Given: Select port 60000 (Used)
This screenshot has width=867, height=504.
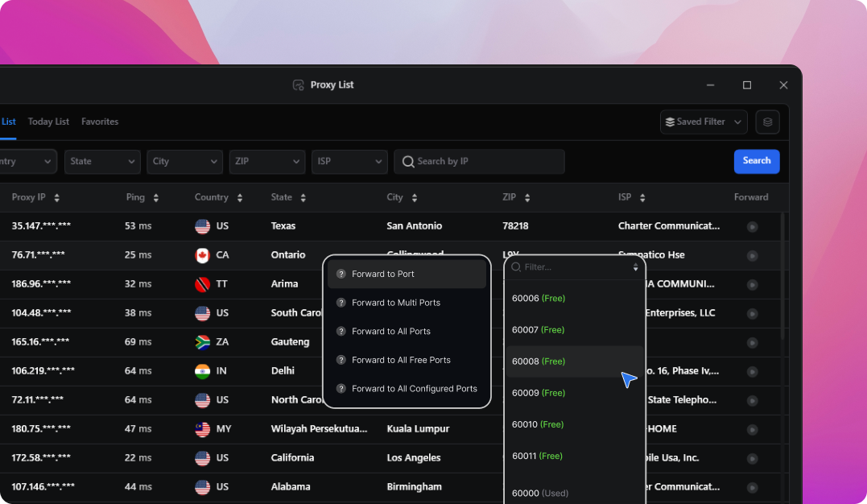Looking at the screenshot, I should tap(575, 493).
